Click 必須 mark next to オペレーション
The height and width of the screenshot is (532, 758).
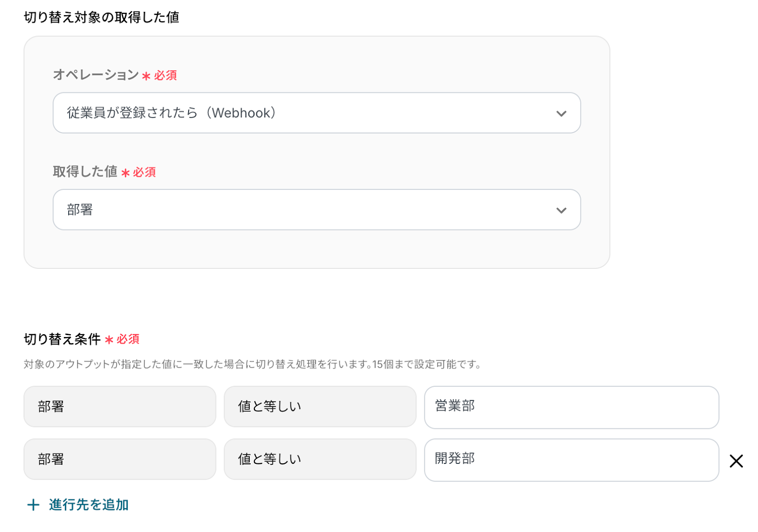click(x=165, y=75)
